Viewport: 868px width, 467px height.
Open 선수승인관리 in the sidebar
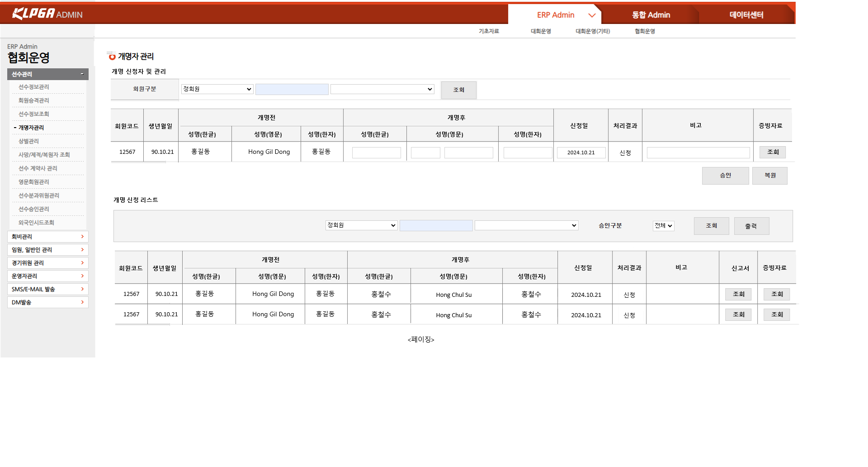34,209
